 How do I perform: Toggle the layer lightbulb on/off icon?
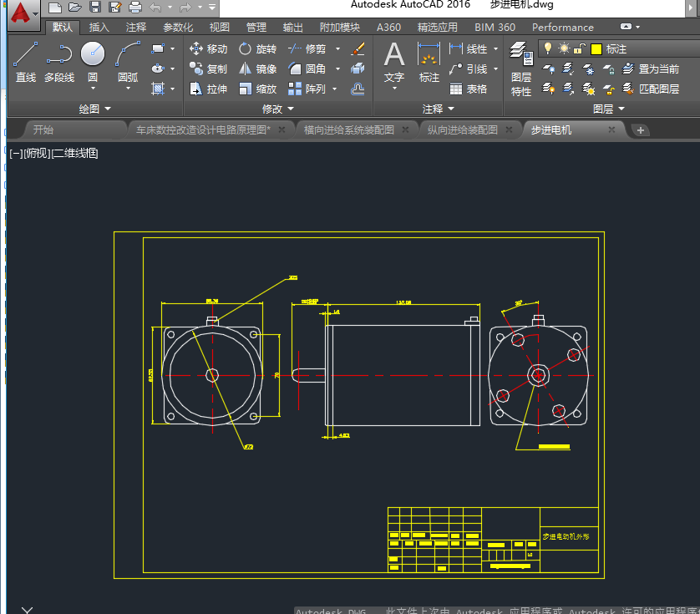tap(549, 49)
